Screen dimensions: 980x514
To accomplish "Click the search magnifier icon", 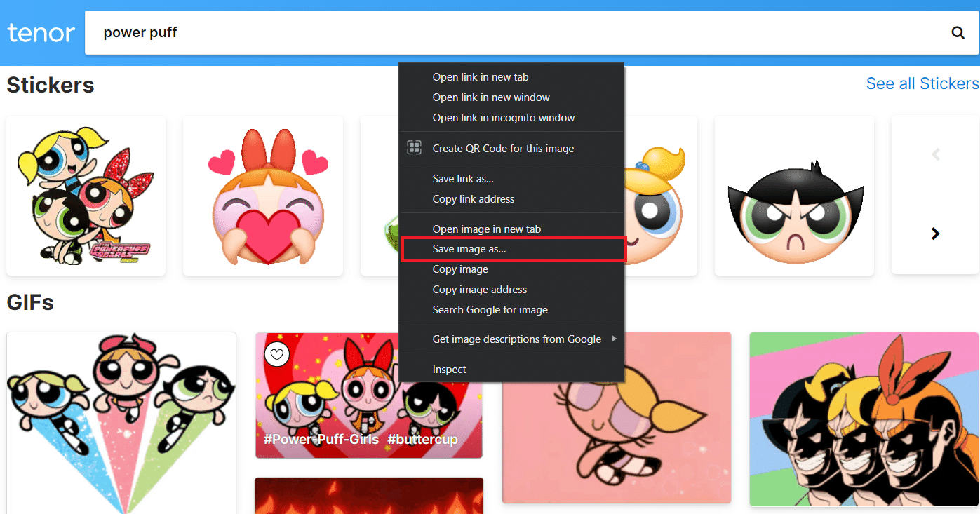I will [x=958, y=32].
